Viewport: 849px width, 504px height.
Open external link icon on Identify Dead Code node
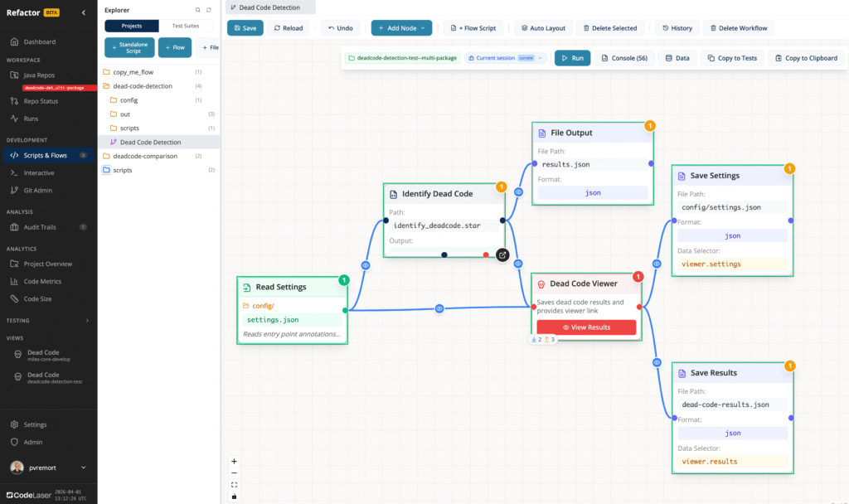[x=502, y=254]
